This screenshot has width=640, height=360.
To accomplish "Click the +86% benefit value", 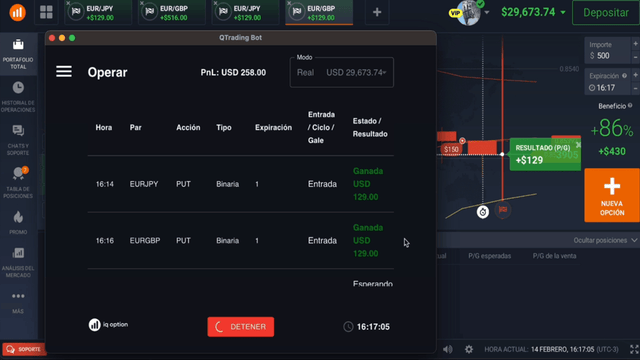I will pos(611,129).
